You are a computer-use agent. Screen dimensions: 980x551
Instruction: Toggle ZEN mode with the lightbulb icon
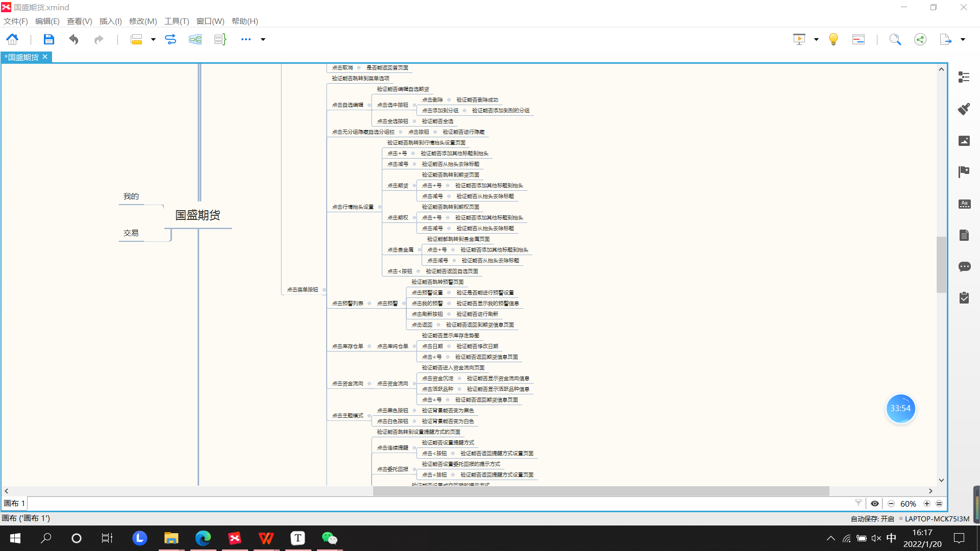point(833,39)
